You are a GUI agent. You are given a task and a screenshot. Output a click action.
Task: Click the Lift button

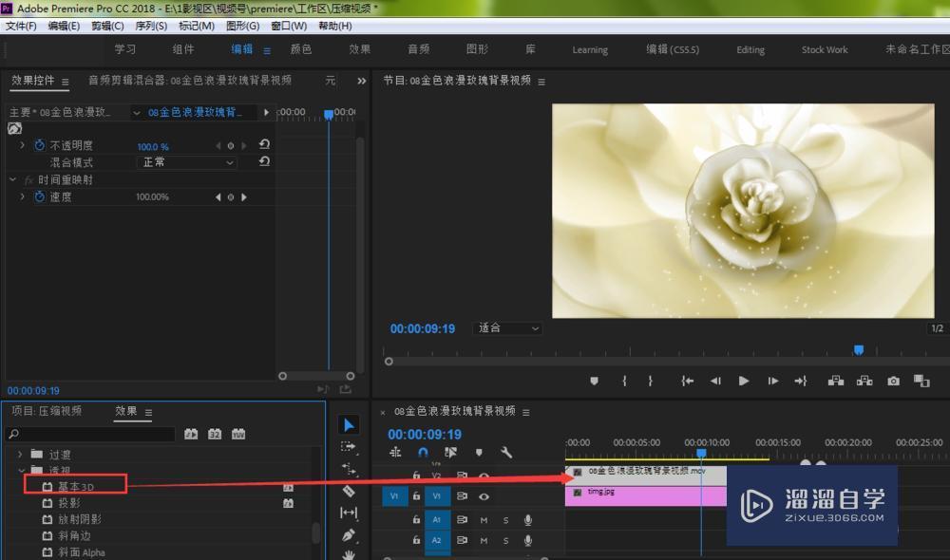(835, 381)
